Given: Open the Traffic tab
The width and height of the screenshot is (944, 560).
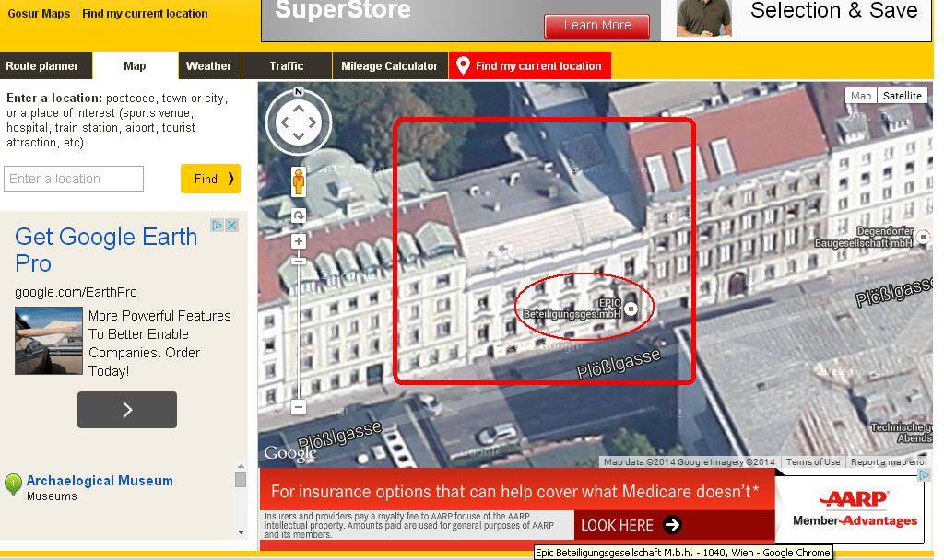Looking at the screenshot, I should pyautogui.click(x=287, y=65).
